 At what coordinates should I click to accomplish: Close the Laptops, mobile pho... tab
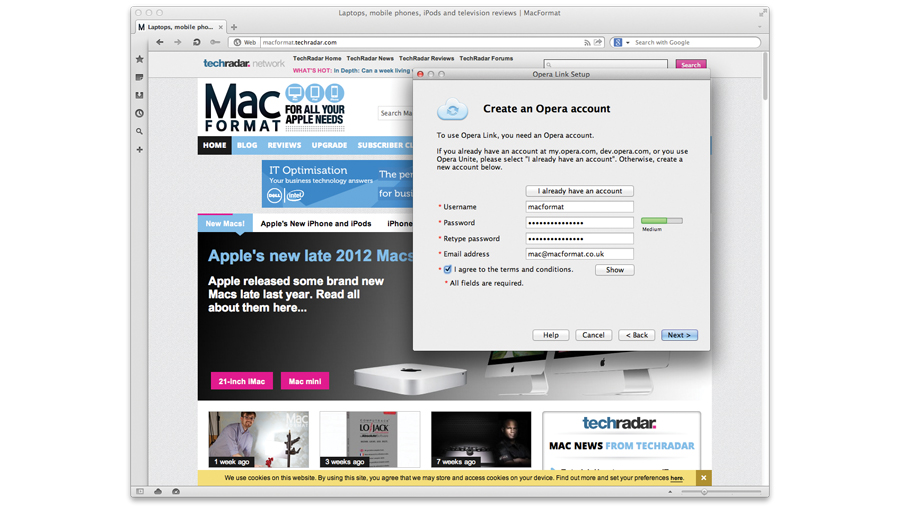point(220,27)
